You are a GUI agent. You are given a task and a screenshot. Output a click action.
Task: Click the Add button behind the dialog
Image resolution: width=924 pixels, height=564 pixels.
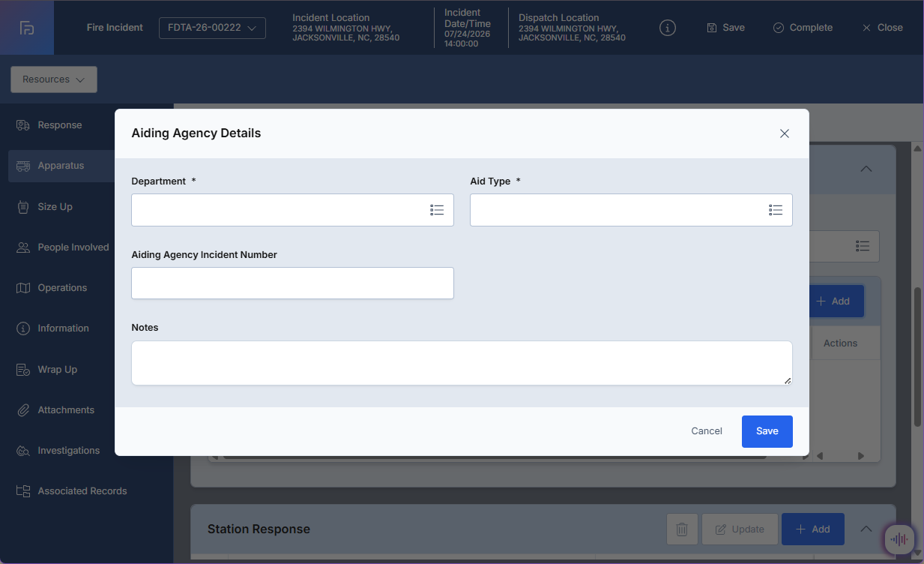(836, 301)
